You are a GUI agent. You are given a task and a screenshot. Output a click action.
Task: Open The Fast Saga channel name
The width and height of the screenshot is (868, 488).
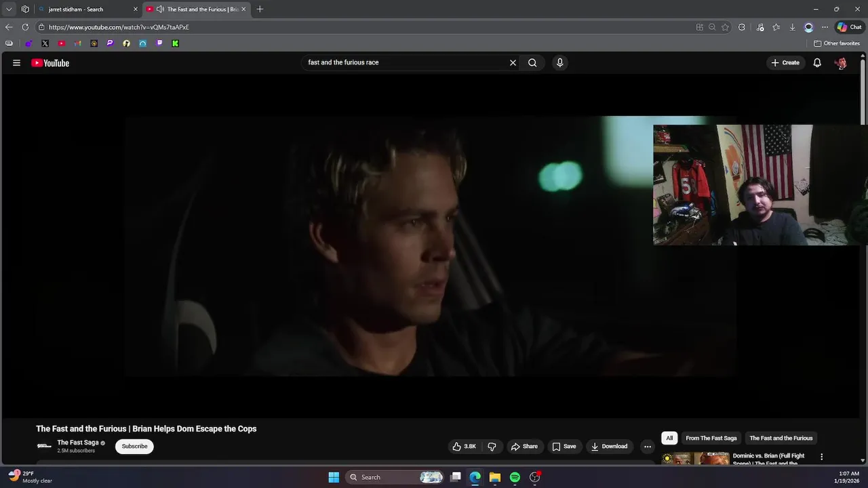[78, 442]
